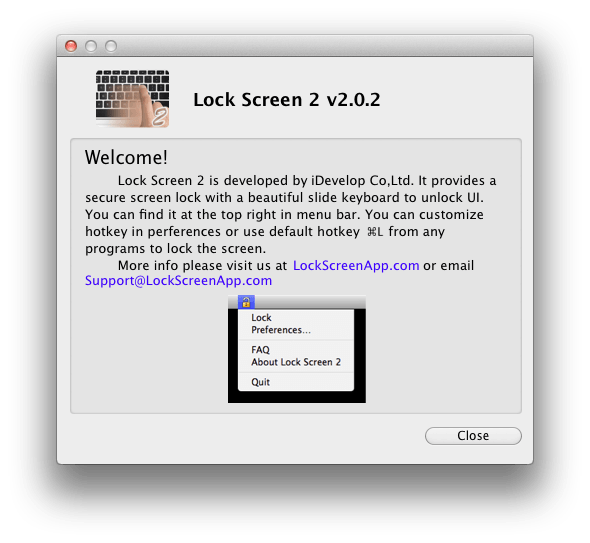This screenshot has height=543, width=590.
Task: Click the iDevelop Co,Ltd. company name
Action: click(362, 181)
